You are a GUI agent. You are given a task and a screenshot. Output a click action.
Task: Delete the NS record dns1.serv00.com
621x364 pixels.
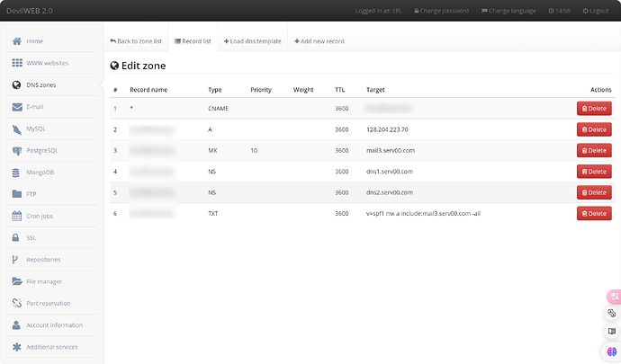[x=594, y=172]
